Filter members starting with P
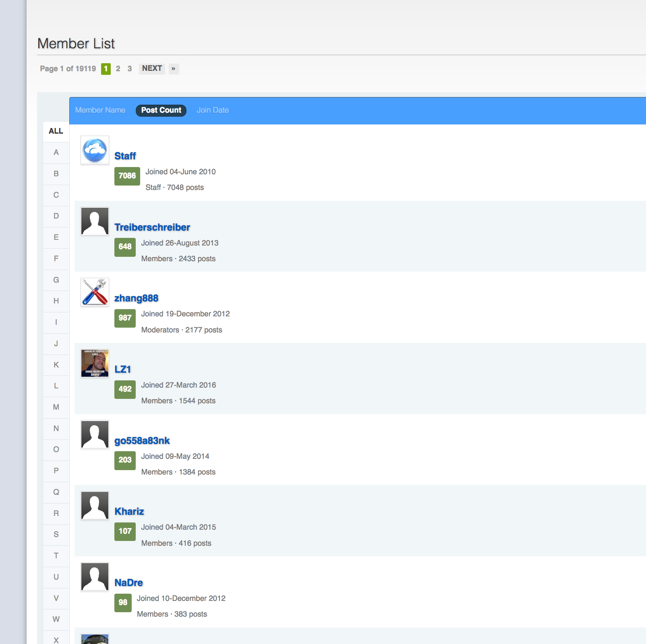This screenshot has width=646, height=644. (x=56, y=471)
